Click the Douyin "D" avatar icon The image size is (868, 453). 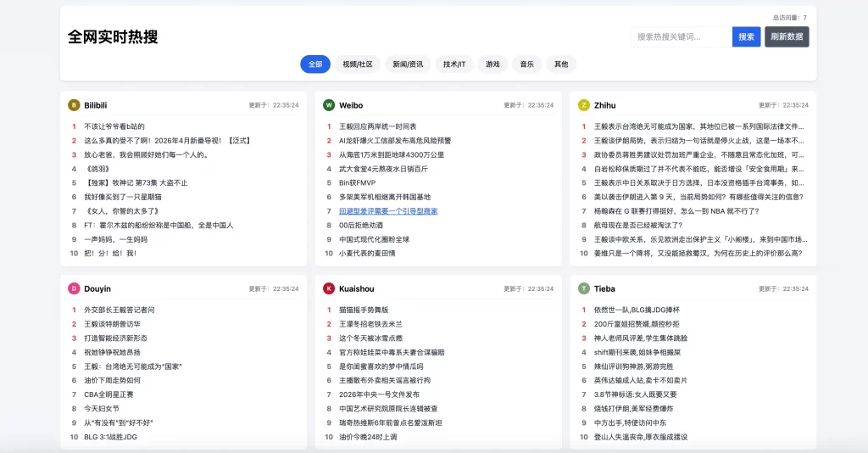click(x=74, y=288)
